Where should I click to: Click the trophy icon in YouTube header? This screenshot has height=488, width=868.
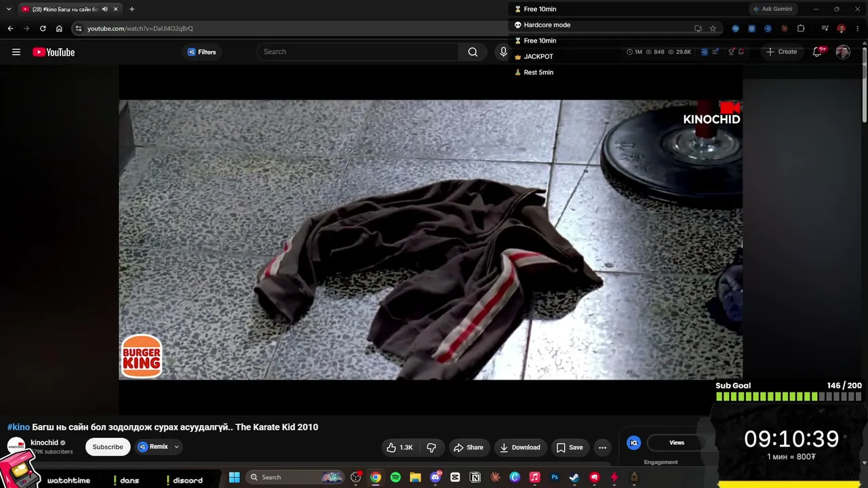click(731, 52)
